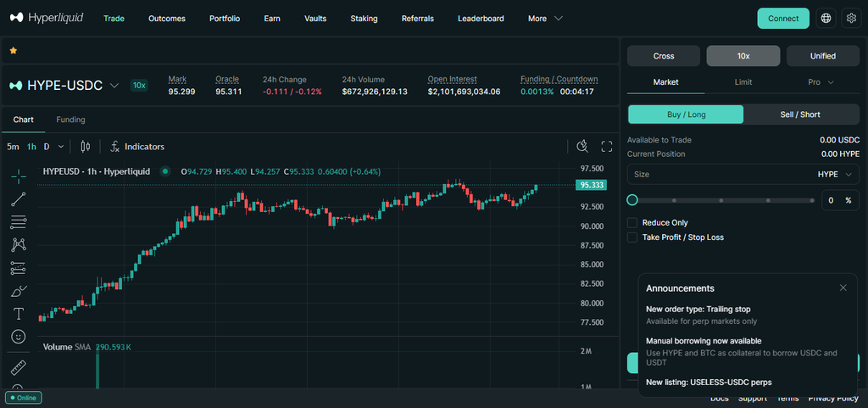Switch to Buy / Long side
This screenshot has height=408, width=868.
point(686,115)
